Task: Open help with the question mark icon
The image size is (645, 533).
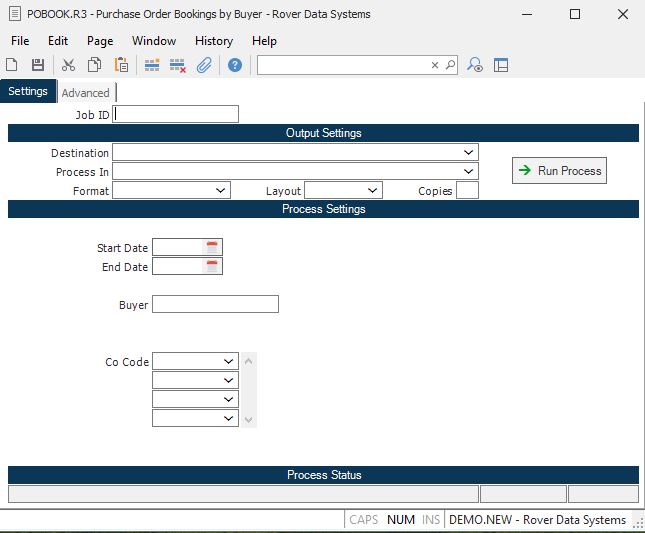Action: coord(235,65)
